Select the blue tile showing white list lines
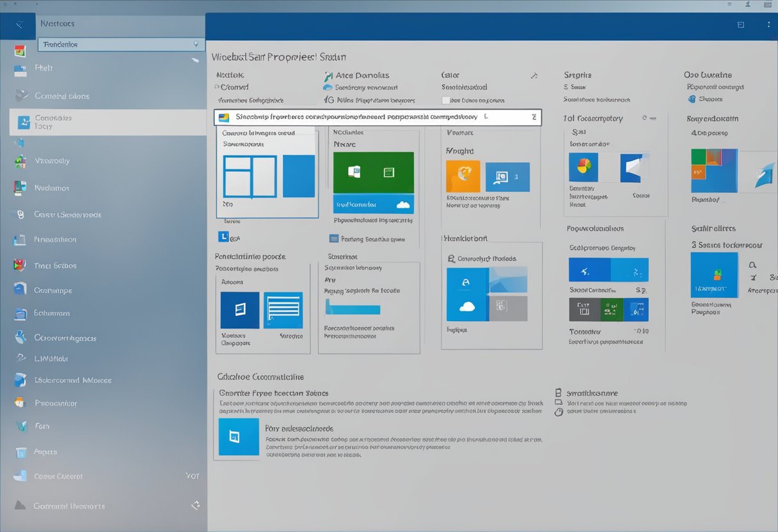Screen dimensions: 778x532 pyautogui.click(x=283, y=311)
